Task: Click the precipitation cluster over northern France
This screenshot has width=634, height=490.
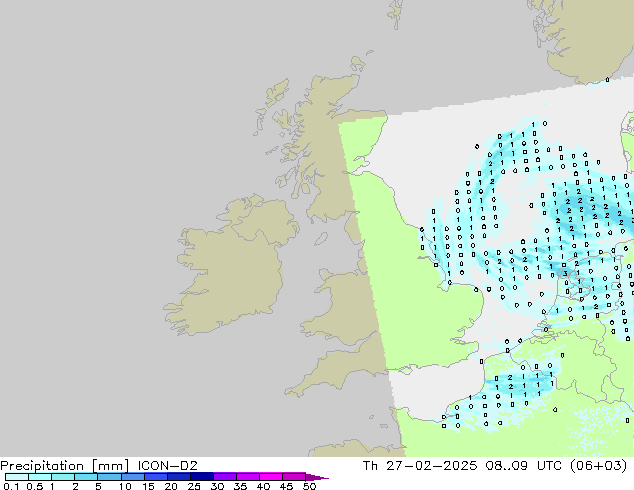Action: (x=520, y=385)
